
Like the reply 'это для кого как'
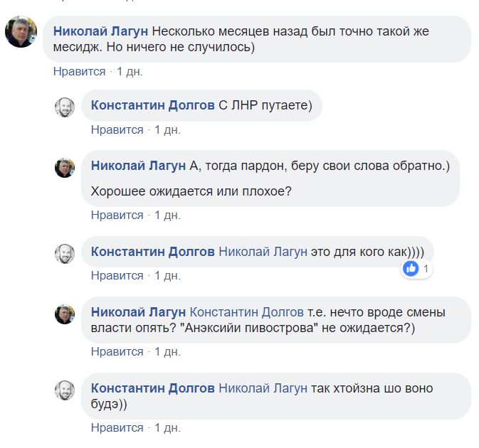click(x=117, y=276)
